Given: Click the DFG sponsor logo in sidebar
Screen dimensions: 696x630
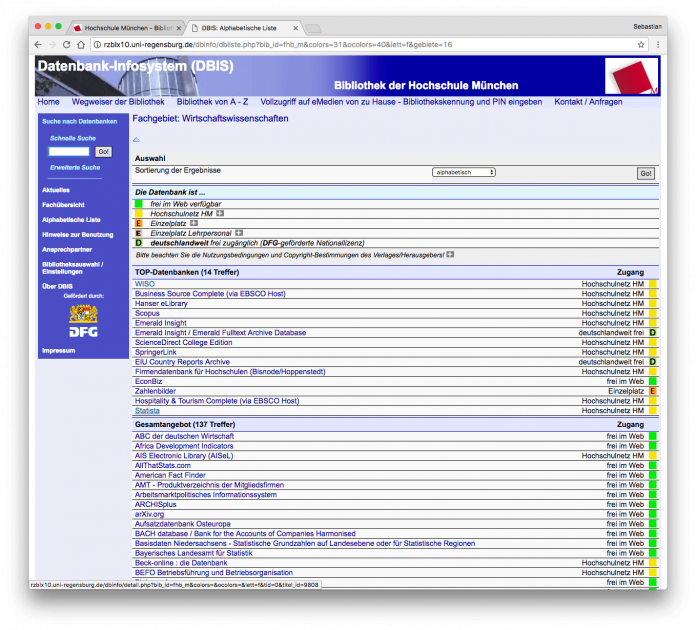Looking at the screenshot, I should coord(83,320).
